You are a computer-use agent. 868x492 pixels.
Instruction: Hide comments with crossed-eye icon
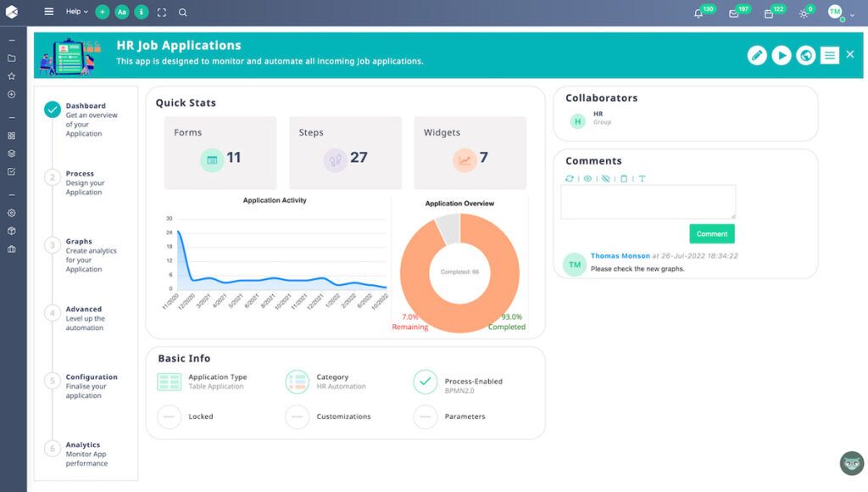click(x=605, y=179)
